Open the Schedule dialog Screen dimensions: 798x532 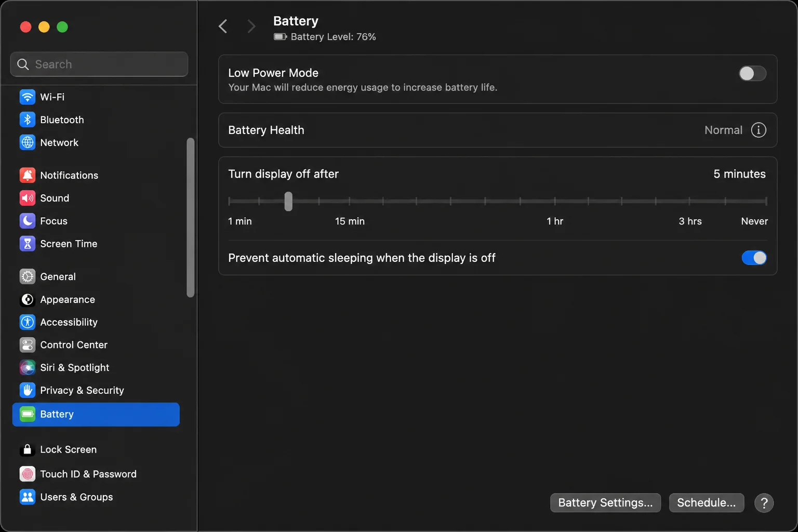tap(706, 502)
